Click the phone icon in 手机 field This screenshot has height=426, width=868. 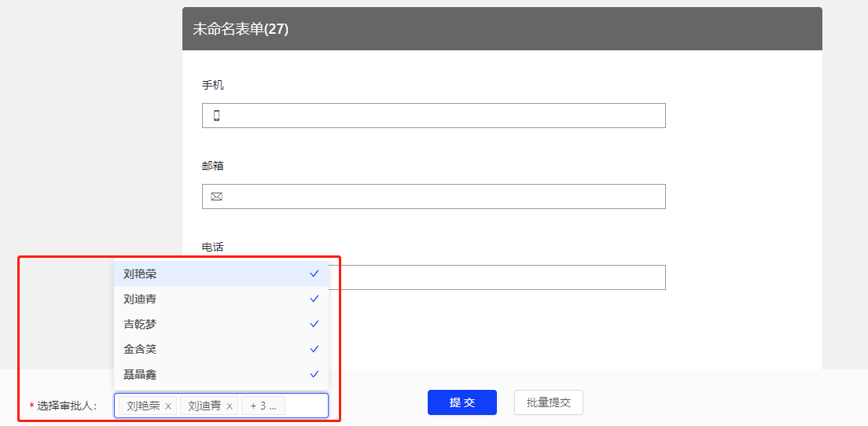click(x=216, y=116)
